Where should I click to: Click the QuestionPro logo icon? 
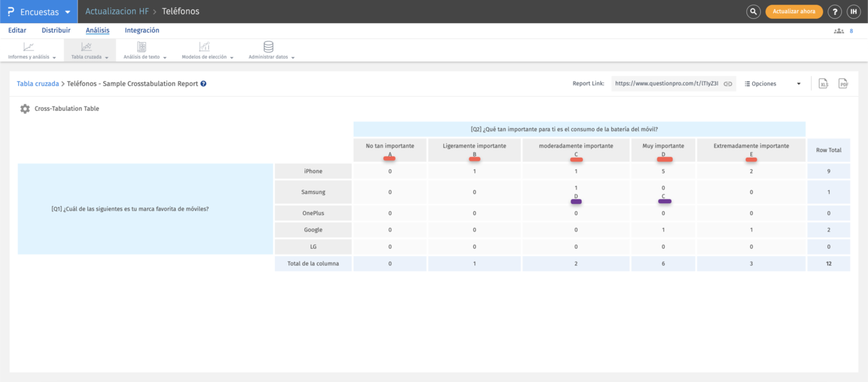click(12, 12)
